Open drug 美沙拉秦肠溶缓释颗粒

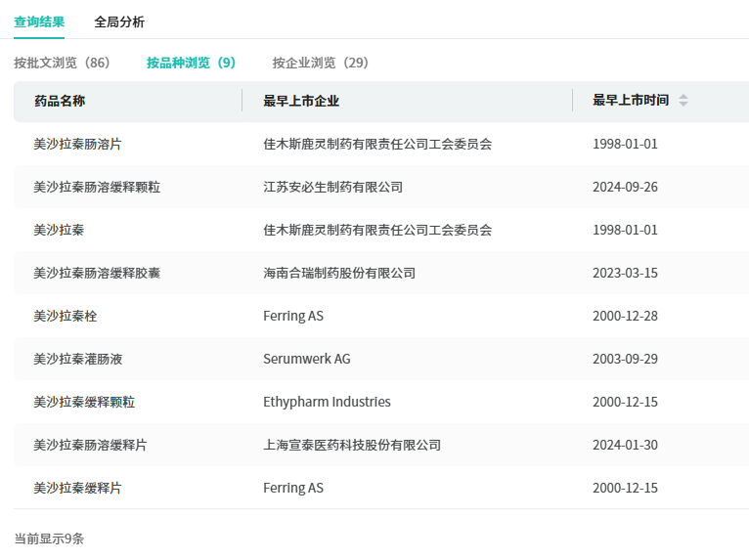pos(97,187)
